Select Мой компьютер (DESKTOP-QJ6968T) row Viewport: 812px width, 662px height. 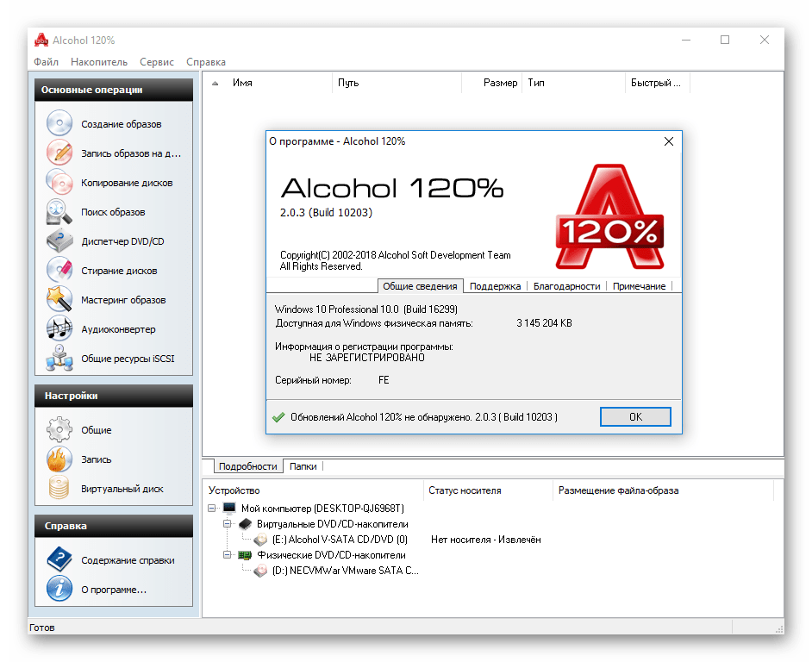click(322, 509)
